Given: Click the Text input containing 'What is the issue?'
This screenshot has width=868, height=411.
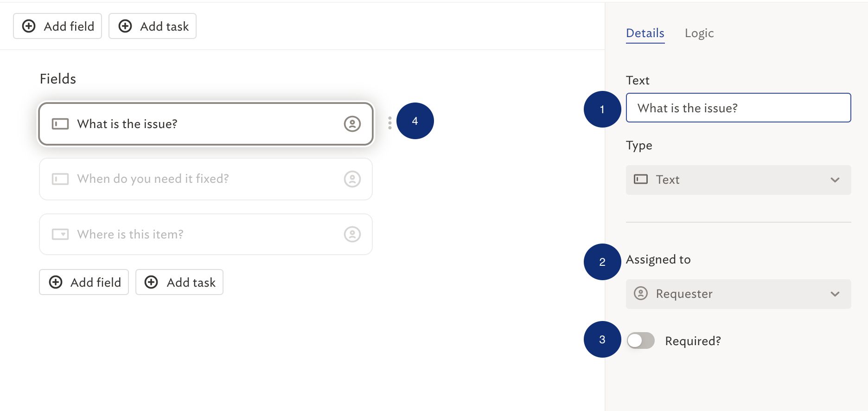Looking at the screenshot, I should (738, 108).
